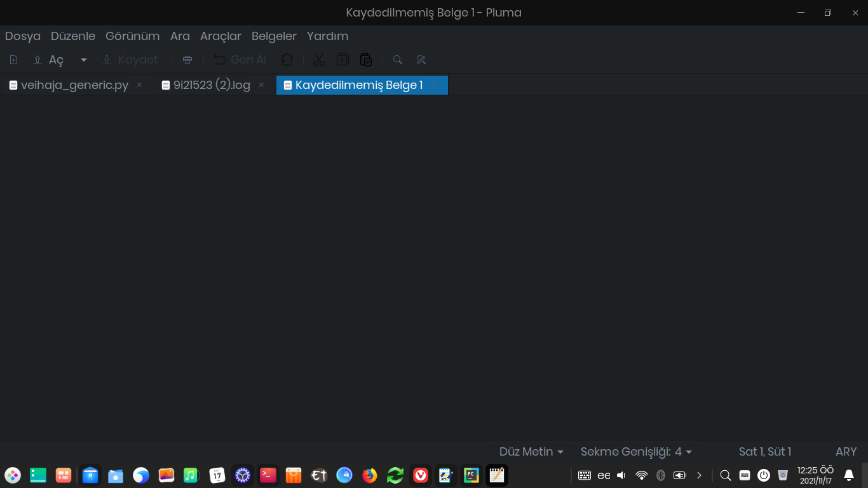Cut selection with the scissors icon
This screenshot has height=488, width=868.
[x=319, y=60]
